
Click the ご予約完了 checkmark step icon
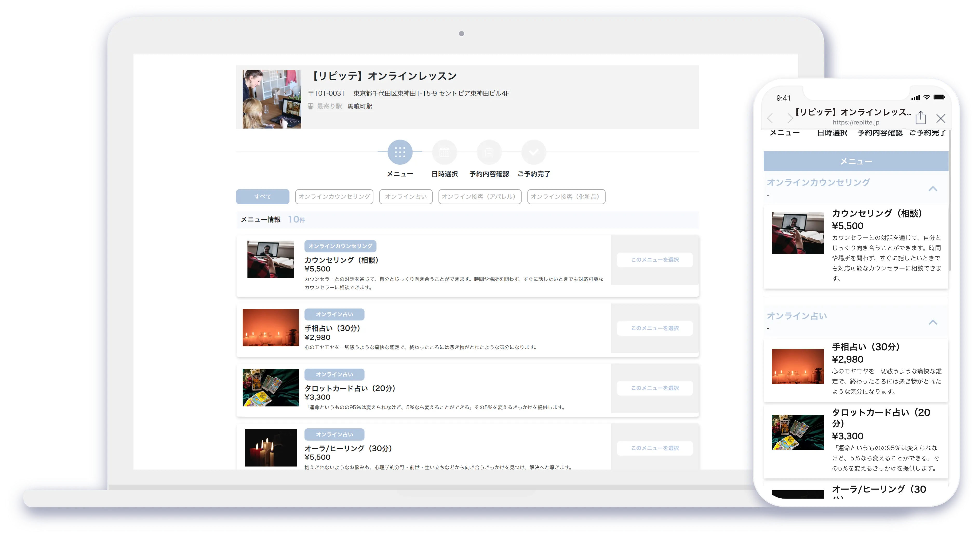point(534,152)
